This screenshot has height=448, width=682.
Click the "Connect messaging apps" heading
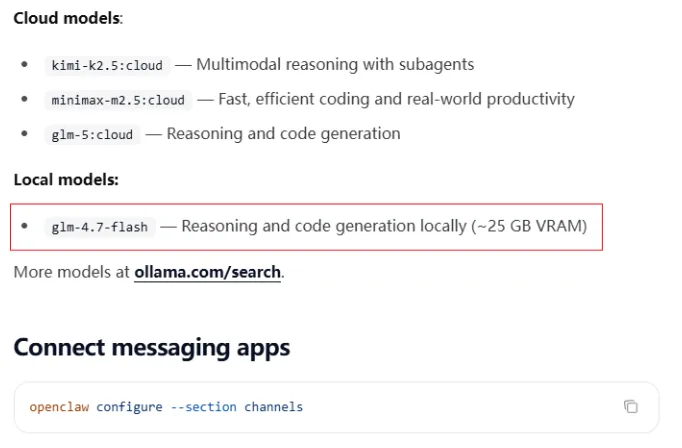pos(152,348)
